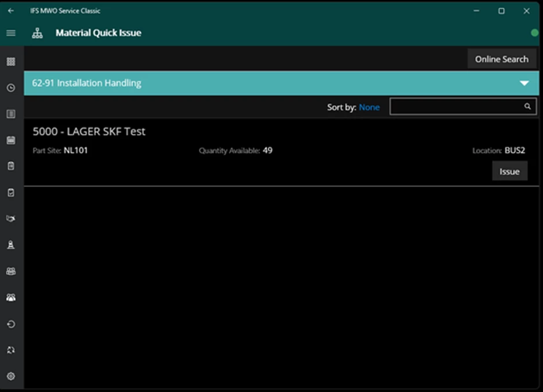The image size is (543, 392).
Task: Click the Quantity Available 49 value
Action: (267, 151)
